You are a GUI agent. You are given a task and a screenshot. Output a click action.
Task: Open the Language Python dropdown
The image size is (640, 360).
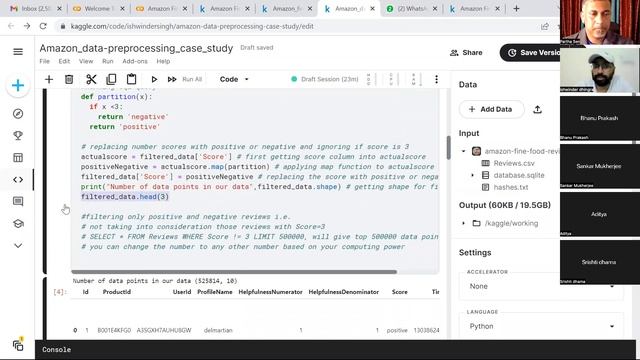coord(542,326)
